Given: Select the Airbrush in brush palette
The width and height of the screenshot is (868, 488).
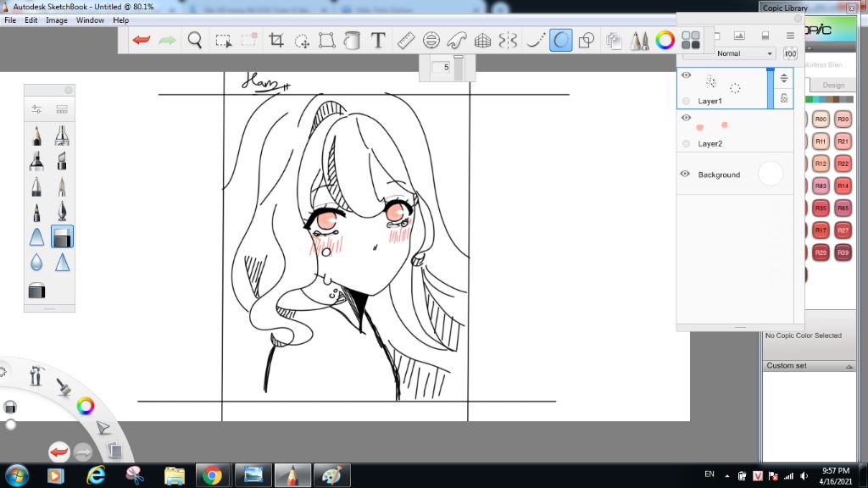Looking at the screenshot, I should (62, 136).
